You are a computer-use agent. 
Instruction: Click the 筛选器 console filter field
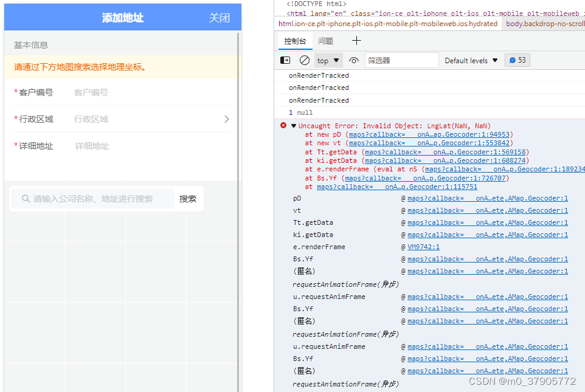point(401,60)
